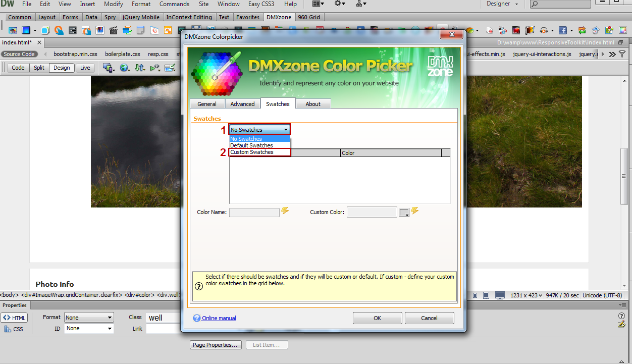The image size is (632, 364).
Task: Click the green-orange swap arrows icon
Action: [x=582, y=30]
